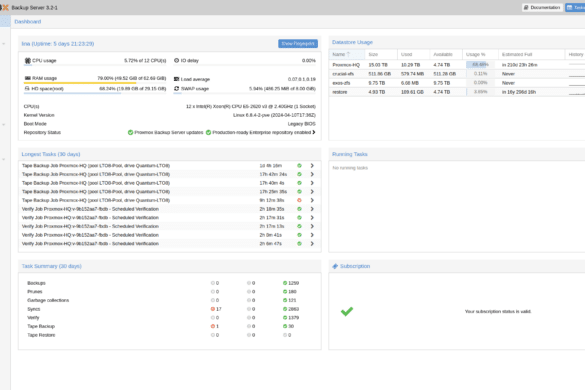
Task: Click the SWAP usage refresh icon
Action: pos(176,89)
